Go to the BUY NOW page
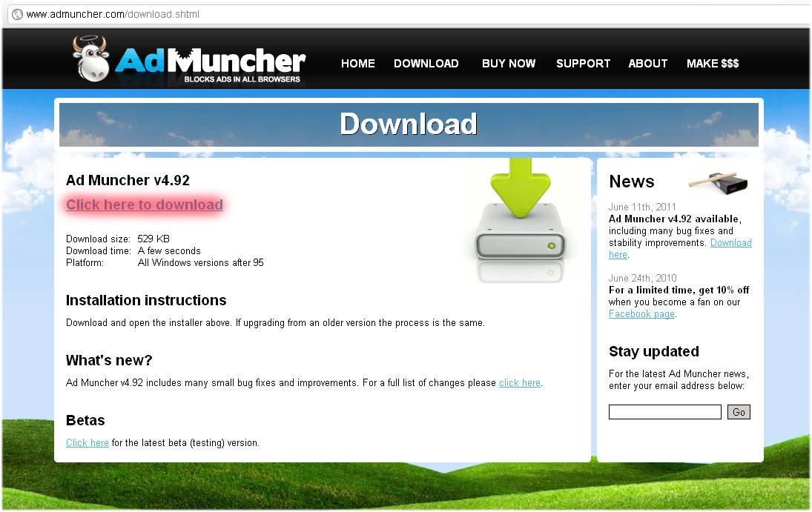The image size is (812, 512). pyautogui.click(x=509, y=64)
